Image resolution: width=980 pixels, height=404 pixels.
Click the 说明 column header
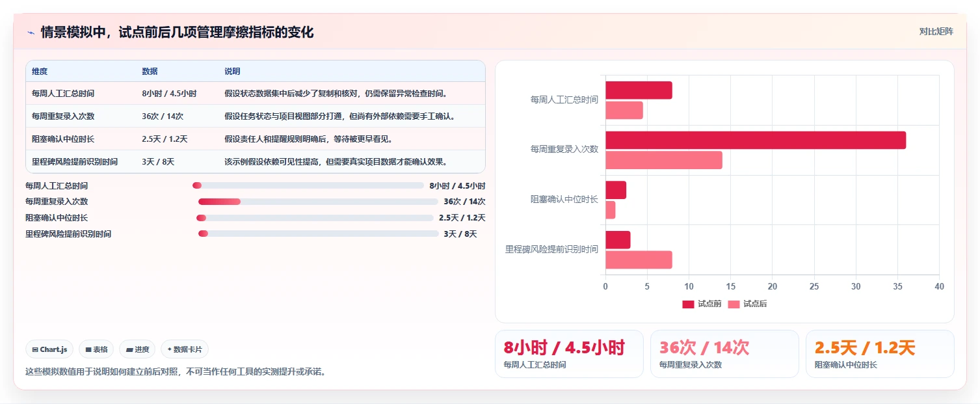(x=232, y=72)
